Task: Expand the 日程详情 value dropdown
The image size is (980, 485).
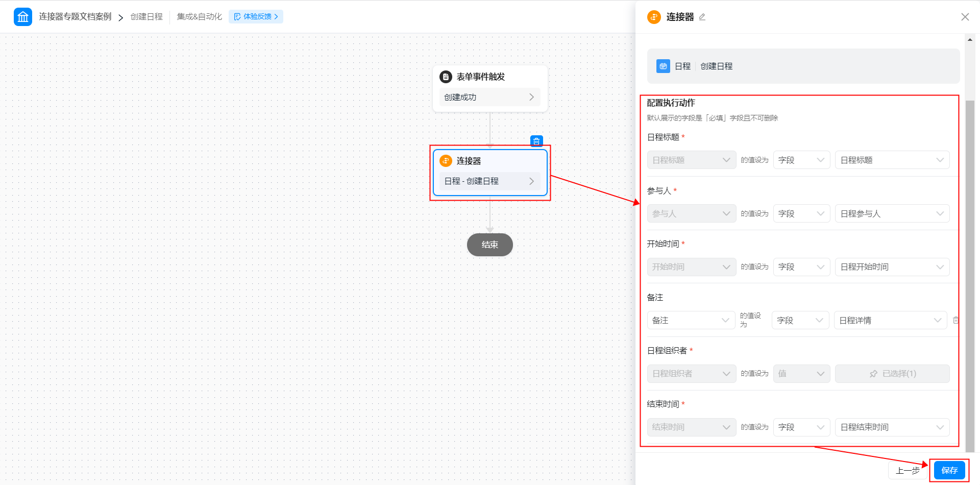Action: pos(890,320)
